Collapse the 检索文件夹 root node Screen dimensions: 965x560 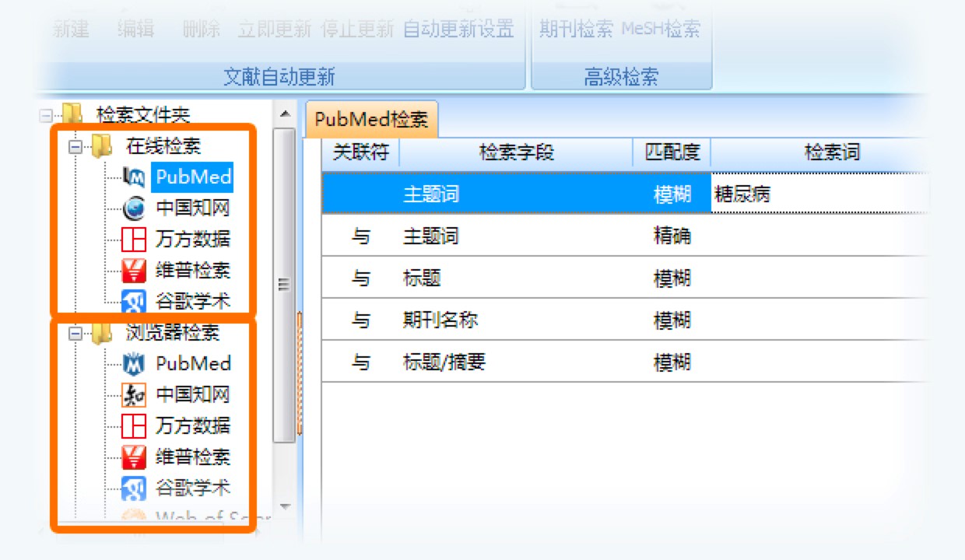[x=46, y=115]
